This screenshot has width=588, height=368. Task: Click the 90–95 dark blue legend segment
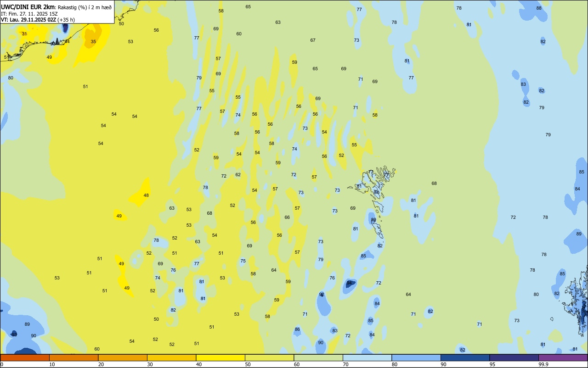tap(465, 357)
